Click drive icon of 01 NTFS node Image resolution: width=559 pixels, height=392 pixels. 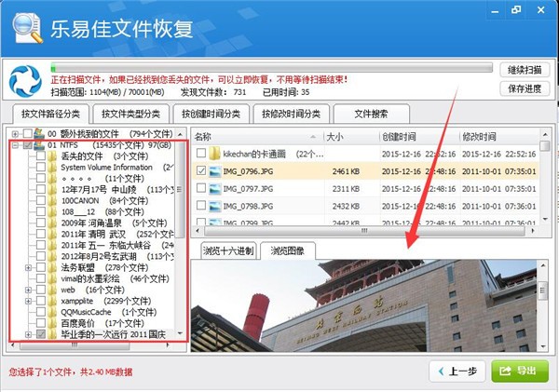pyautogui.click(x=39, y=145)
